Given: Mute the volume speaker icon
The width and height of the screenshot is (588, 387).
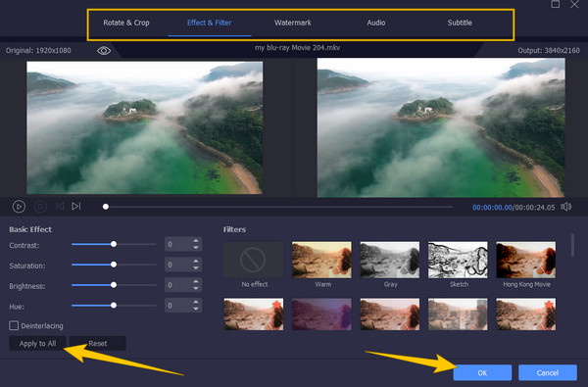Looking at the screenshot, I should (x=565, y=207).
